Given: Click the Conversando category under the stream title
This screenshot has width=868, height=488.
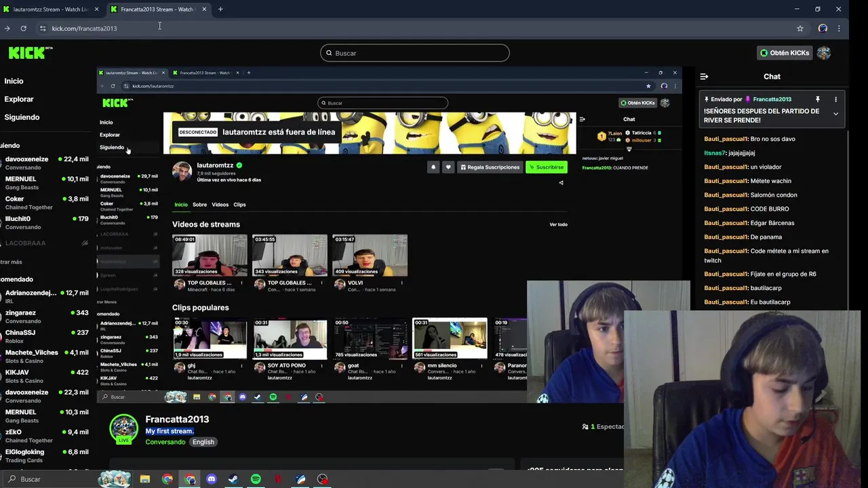Looking at the screenshot, I should (165, 442).
